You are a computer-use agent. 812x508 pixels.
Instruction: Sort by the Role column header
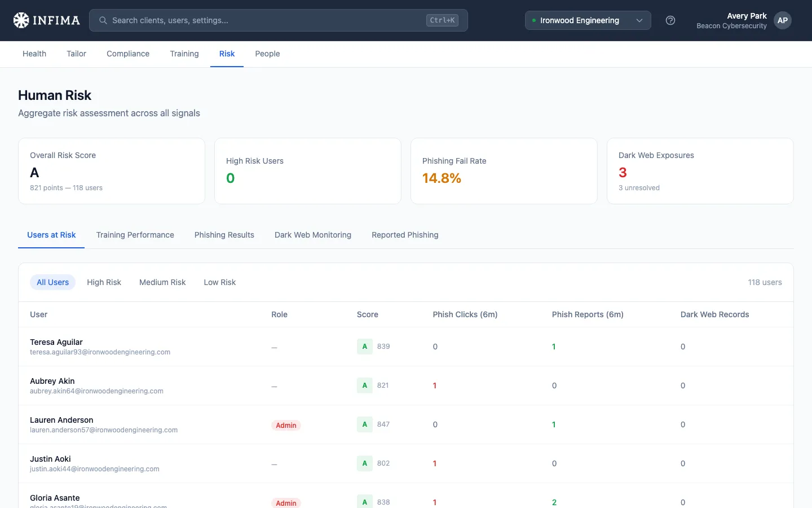(x=279, y=314)
